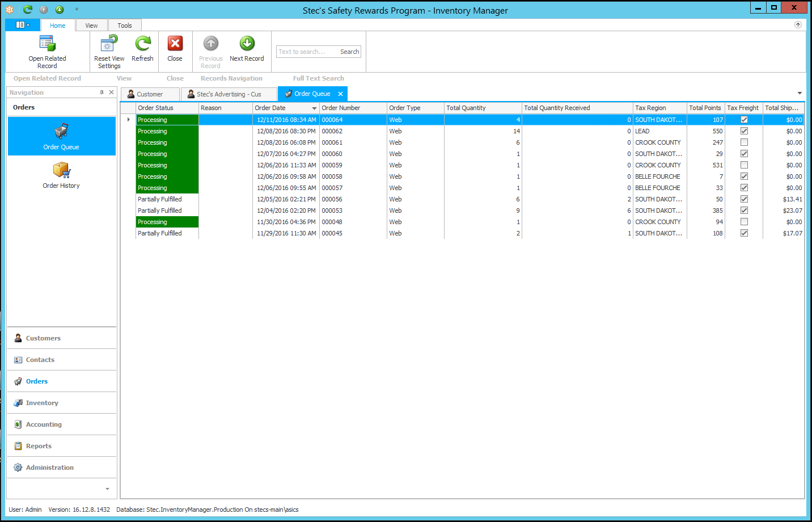
Task: Click the Search button
Action: coord(349,52)
